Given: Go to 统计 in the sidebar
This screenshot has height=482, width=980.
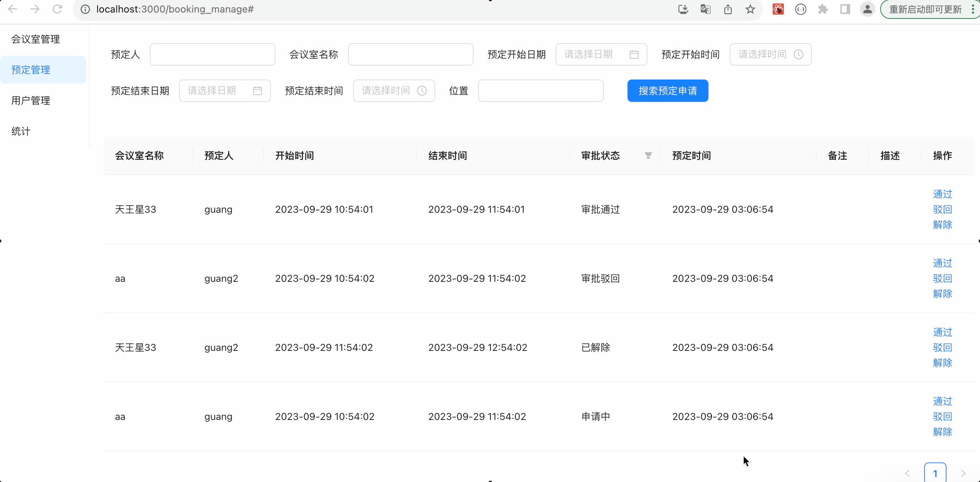Looking at the screenshot, I should click(21, 131).
